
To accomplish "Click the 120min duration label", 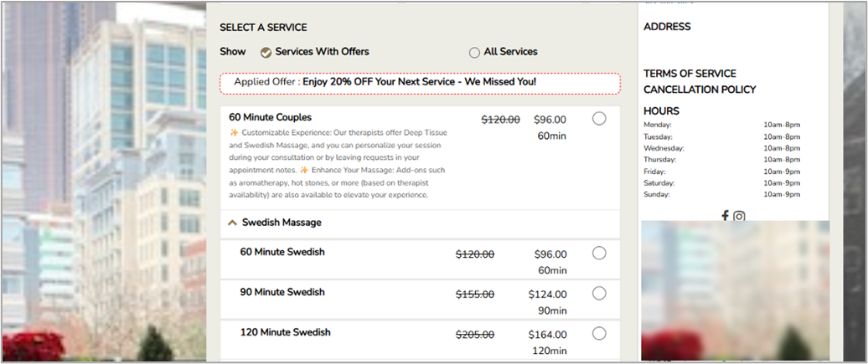I will [549, 351].
